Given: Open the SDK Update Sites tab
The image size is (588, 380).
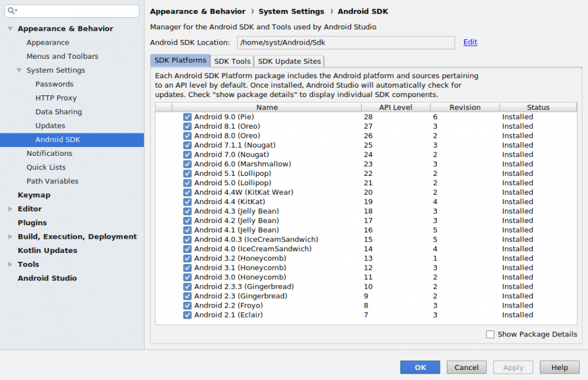Looking at the screenshot, I should [289, 61].
